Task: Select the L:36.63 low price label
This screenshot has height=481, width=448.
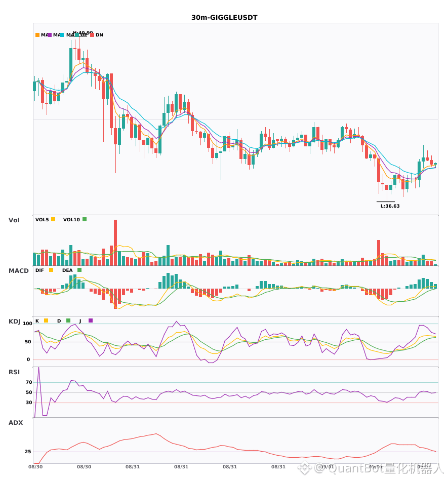Action: click(390, 206)
